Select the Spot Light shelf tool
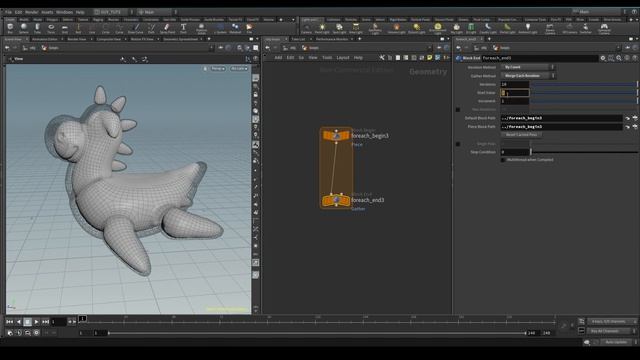The image size is (640, 360). [x=339, y=29]
